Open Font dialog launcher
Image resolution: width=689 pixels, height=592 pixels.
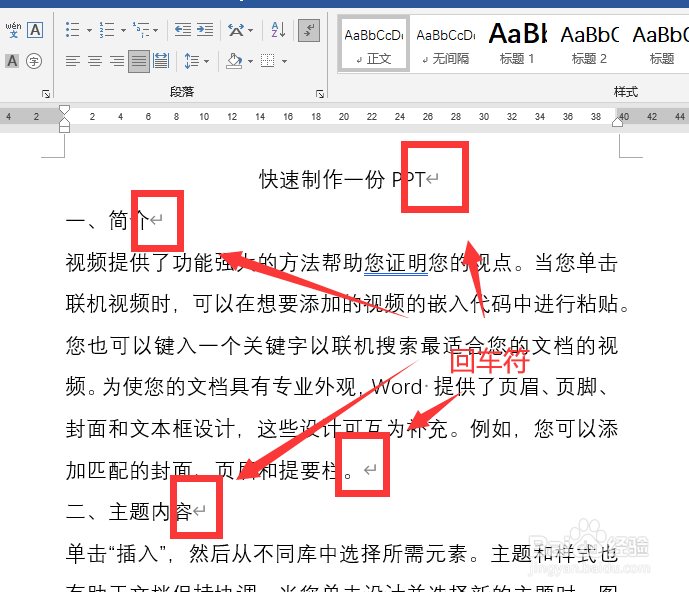(46, 94)
